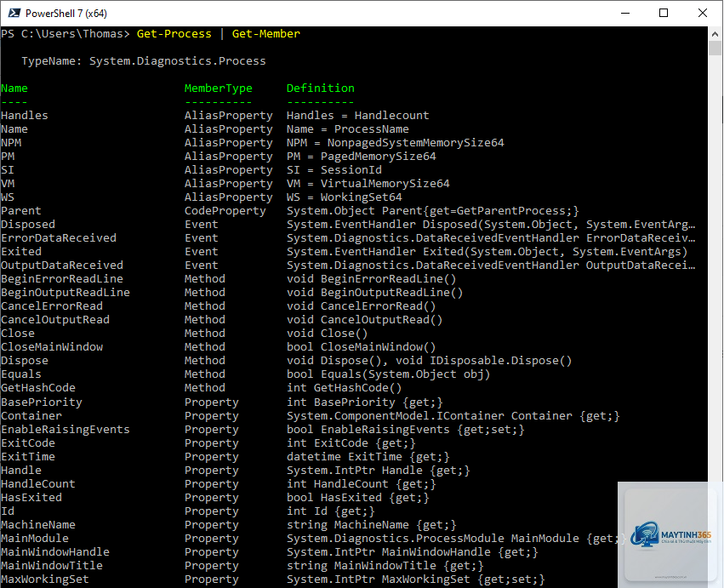Click the MainWindowHandle property name

tap(55, 552)
